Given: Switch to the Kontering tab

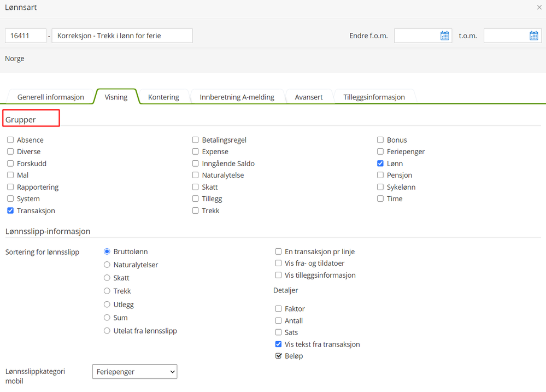Looking at the screenshot, I should [163, 97].
